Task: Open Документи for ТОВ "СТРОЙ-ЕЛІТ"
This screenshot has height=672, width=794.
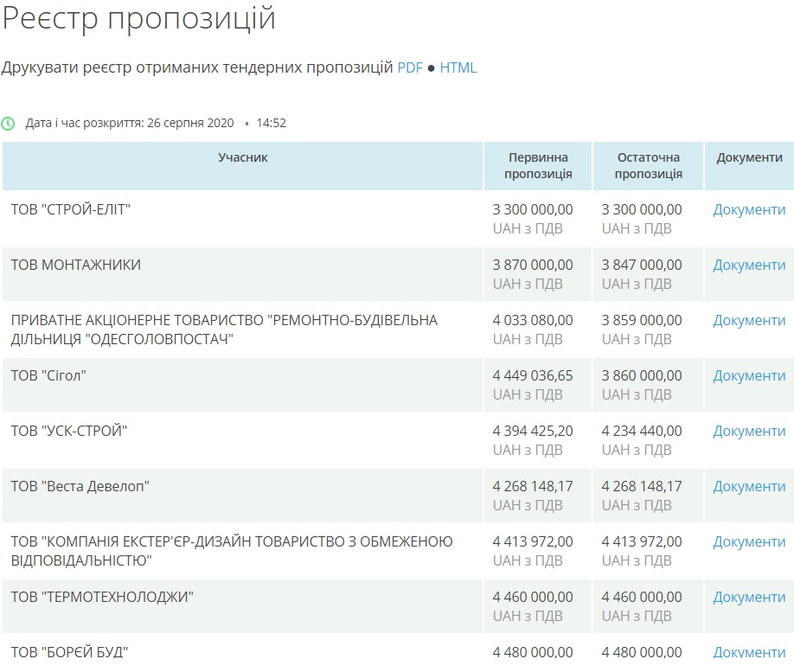Action: (x=749, y=209)
